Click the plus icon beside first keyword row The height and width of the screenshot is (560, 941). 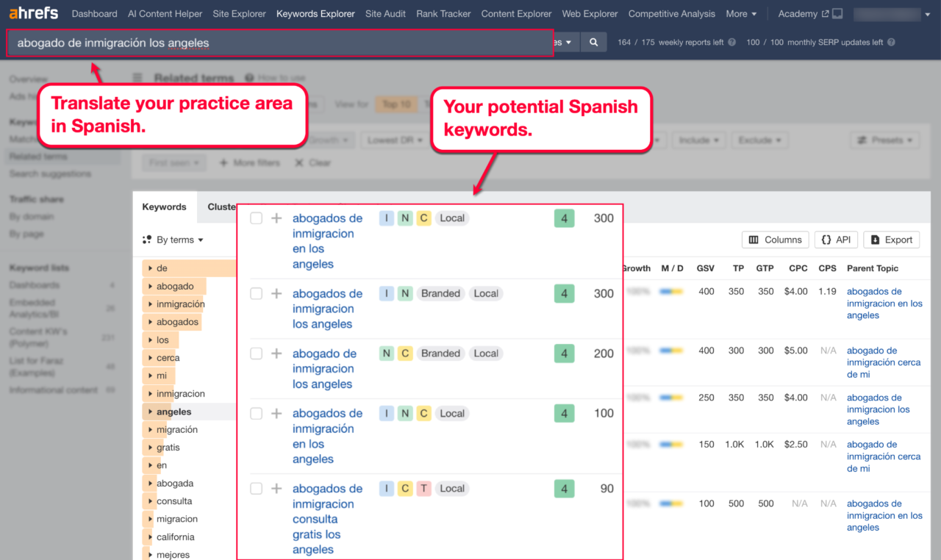click(x=276, y=218)
